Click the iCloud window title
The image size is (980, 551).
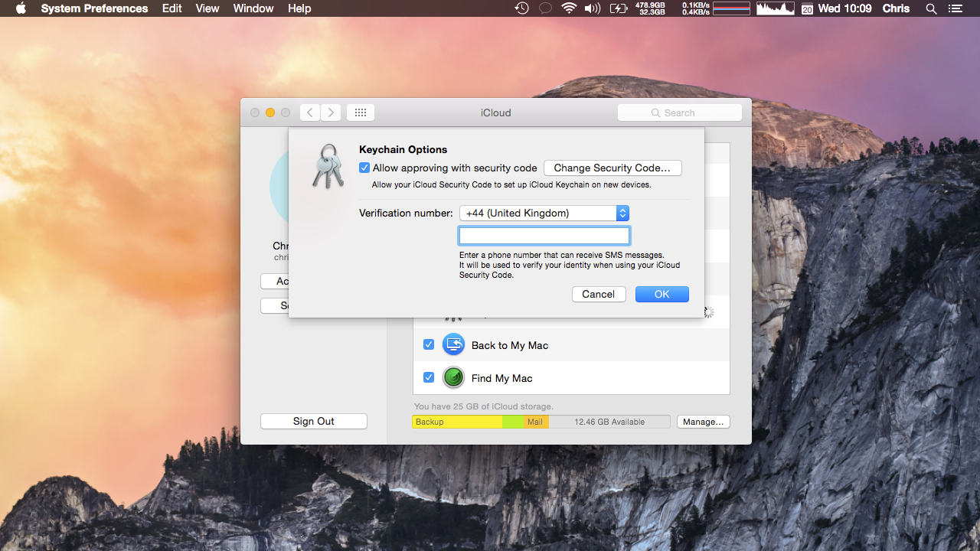496,112
